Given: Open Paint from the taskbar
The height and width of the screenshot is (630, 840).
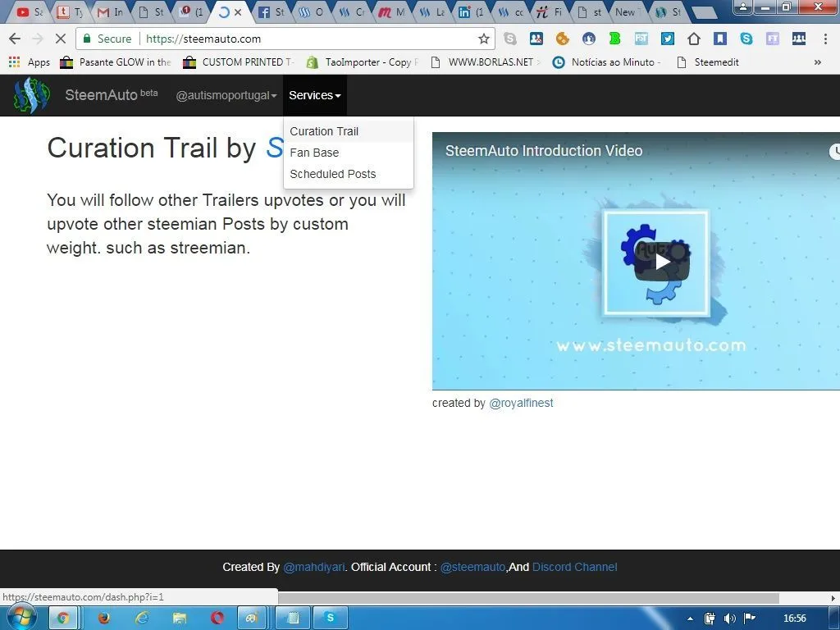Looking at the screenshot, I should pyautogui.click(x=251, y=619).
